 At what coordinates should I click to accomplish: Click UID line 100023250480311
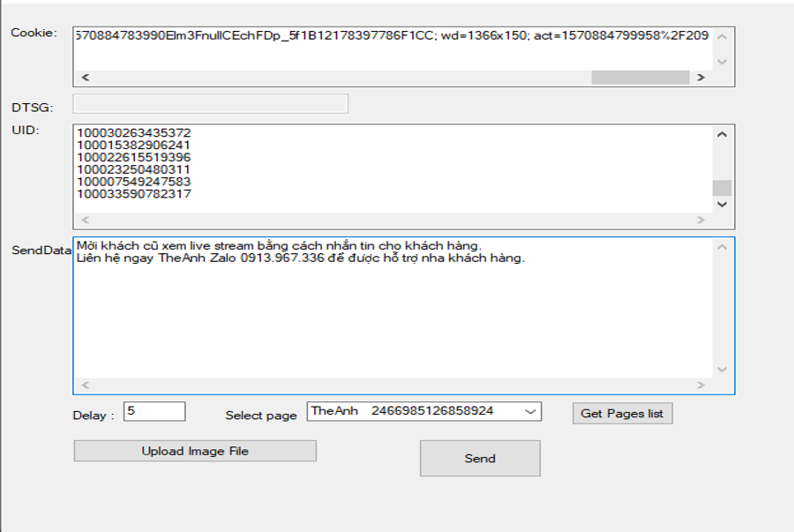pos(134,169)
